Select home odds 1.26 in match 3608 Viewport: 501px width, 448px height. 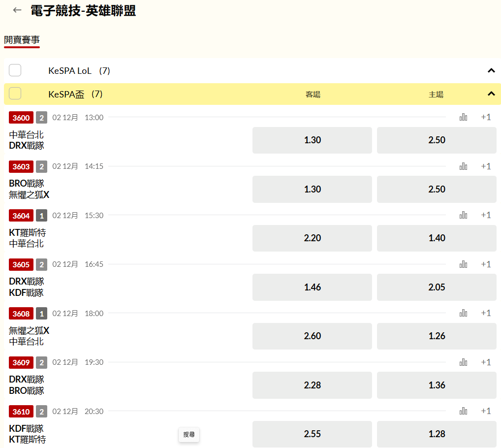(437, 336)
